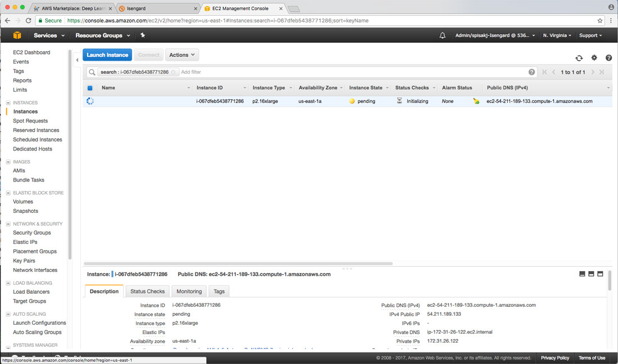The image size is (618, 364).
Task: Open the settings gear for table preferences
Action: 594,57
